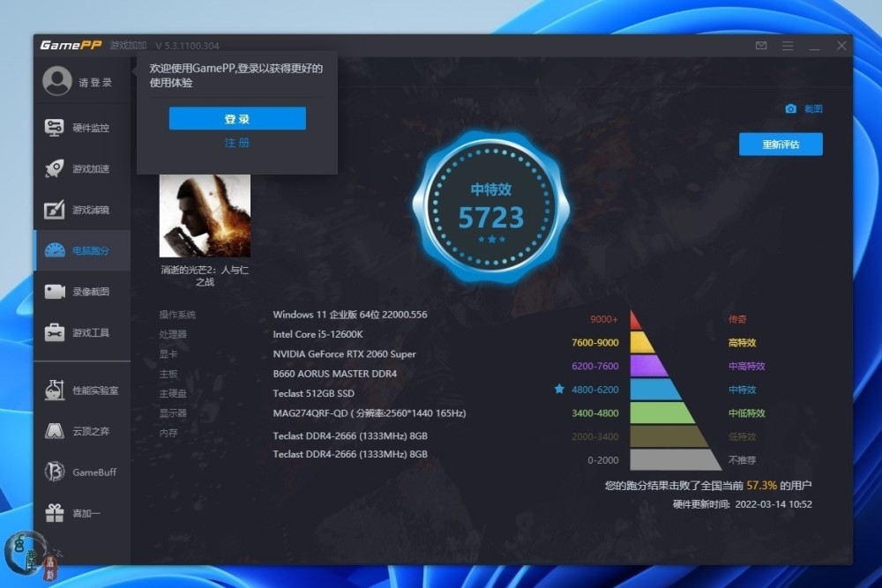
Task: Select 录像截图 menu label
Action: [x=91, y=292]
